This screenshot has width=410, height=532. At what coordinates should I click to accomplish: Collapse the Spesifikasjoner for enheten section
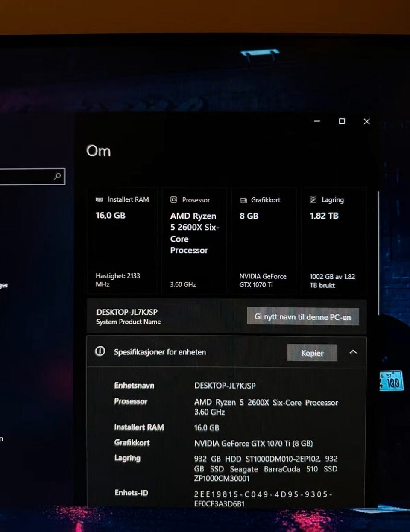353,352
